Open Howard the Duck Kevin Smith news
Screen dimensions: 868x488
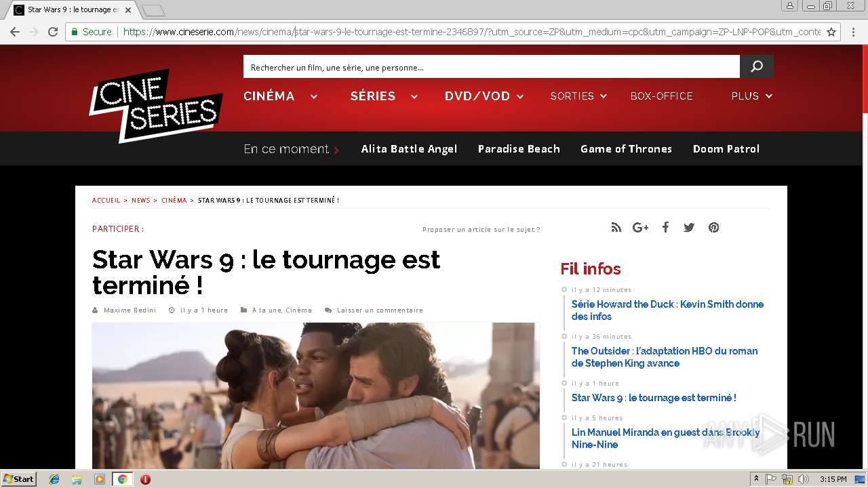click(667, 310)
